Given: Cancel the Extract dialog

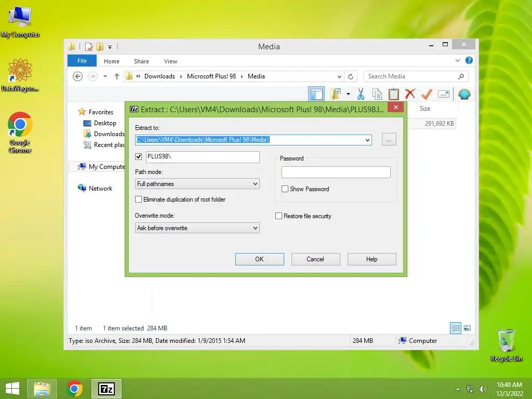Looking at the screenshot, I should pos(315,259).
